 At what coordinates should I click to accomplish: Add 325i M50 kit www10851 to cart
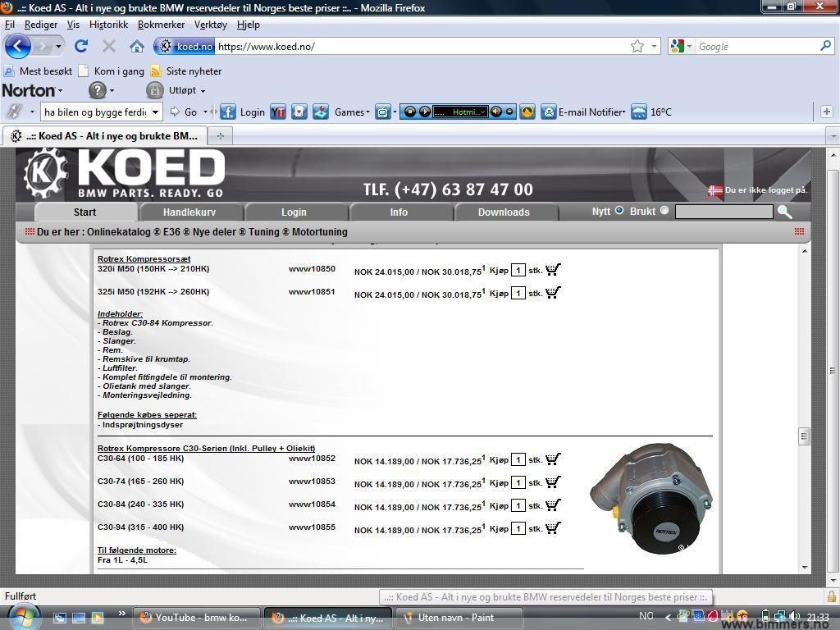point(553,293)
